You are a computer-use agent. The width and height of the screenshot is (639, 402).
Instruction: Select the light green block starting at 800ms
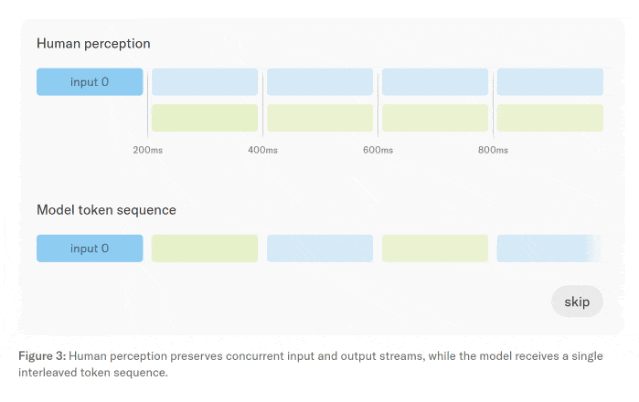tap(550, 118)
